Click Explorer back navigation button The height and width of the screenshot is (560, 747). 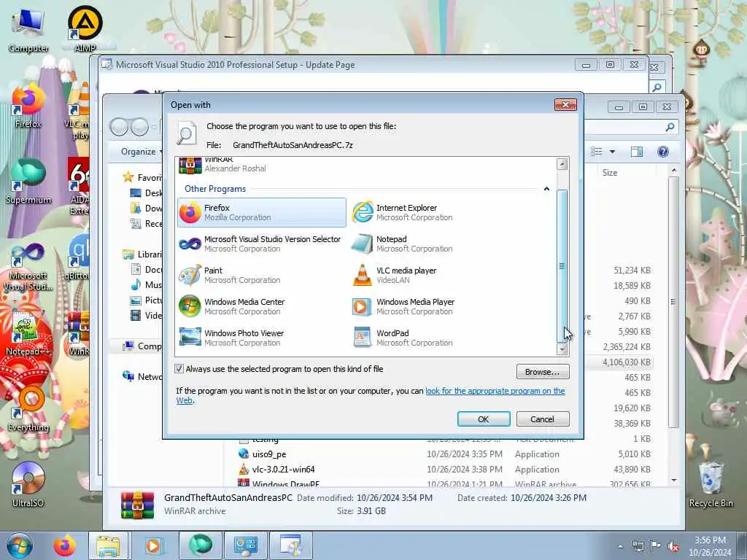[119, 127]
